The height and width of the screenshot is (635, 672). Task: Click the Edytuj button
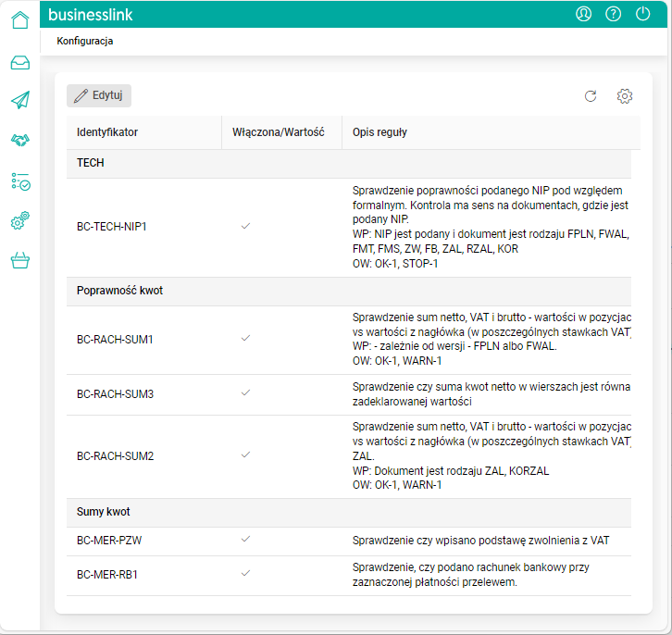(99, 95)
